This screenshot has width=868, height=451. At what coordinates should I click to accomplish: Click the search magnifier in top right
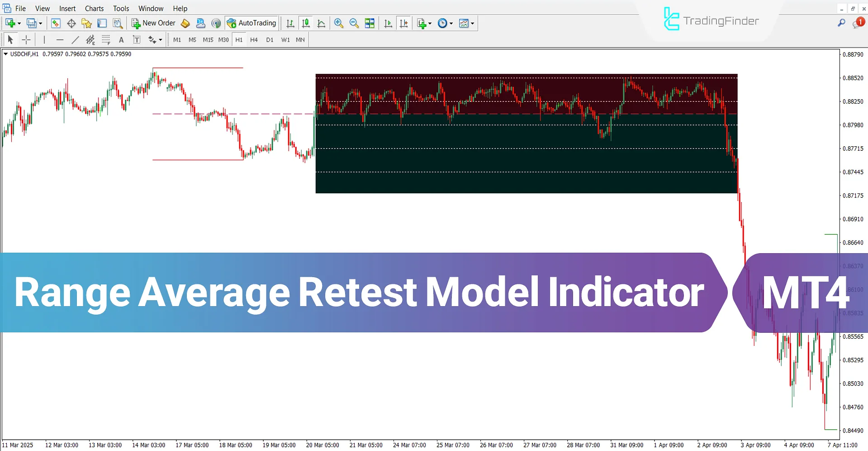(x=842, y=23)
